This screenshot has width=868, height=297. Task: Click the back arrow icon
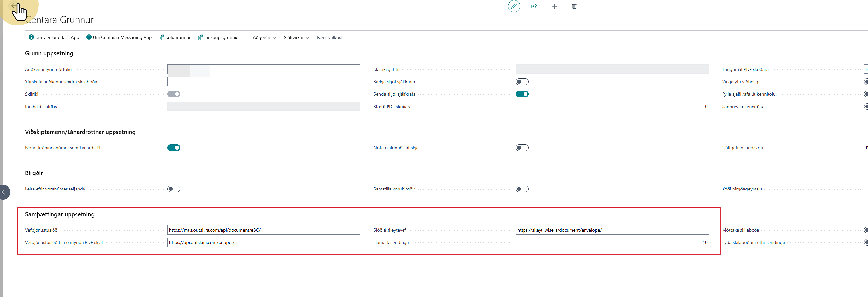[x=13, y=6]
